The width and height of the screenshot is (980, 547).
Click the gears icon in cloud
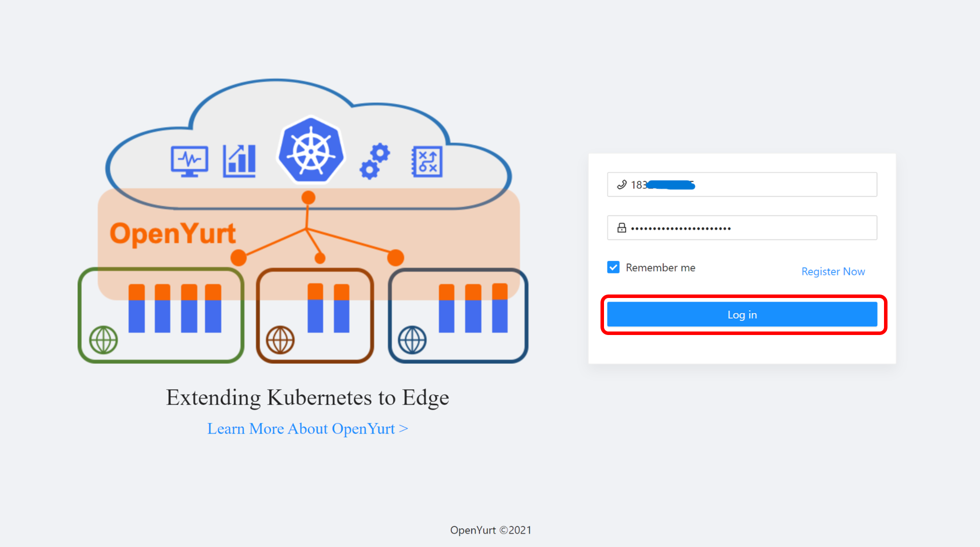point(375,161)
